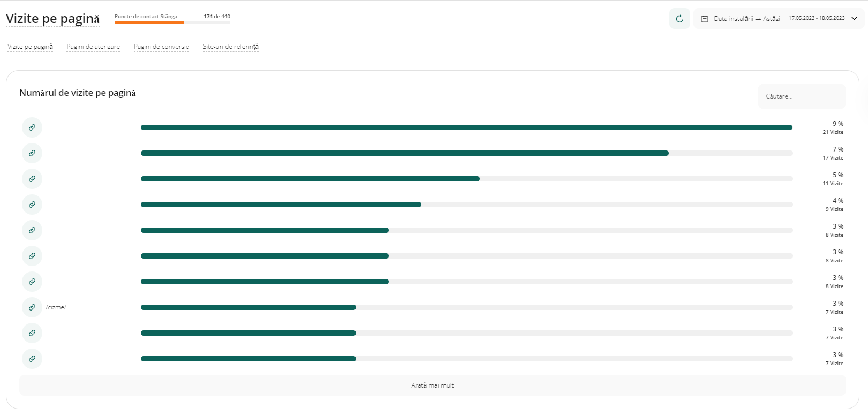868x416 pixels.
Task: Click the 9 % top visits bar
Action: click(x=466, y=127)
